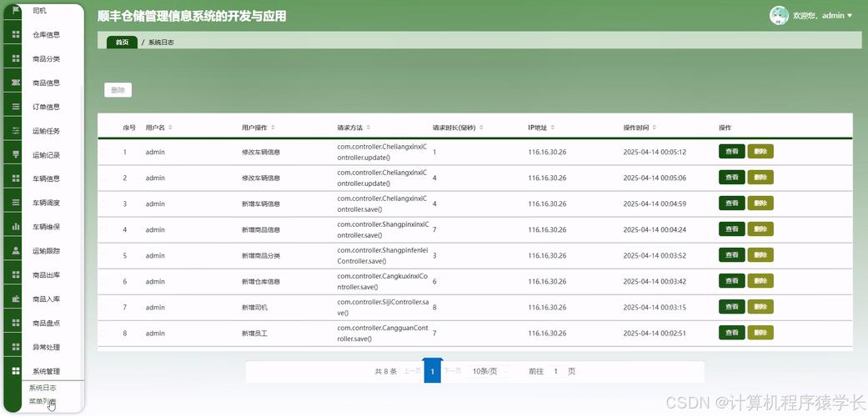Click the 删除 button above the table
868x417 pixels.
[118, 90]
